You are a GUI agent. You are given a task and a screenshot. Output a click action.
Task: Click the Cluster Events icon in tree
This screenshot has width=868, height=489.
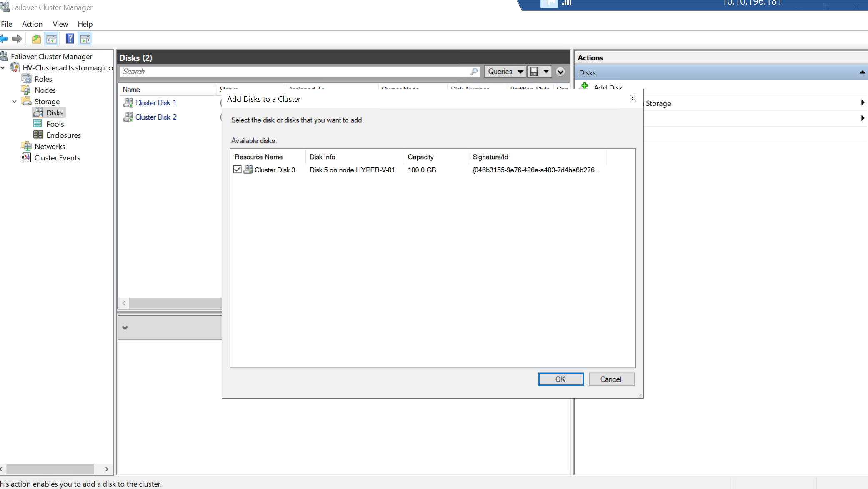coord(27,157)
